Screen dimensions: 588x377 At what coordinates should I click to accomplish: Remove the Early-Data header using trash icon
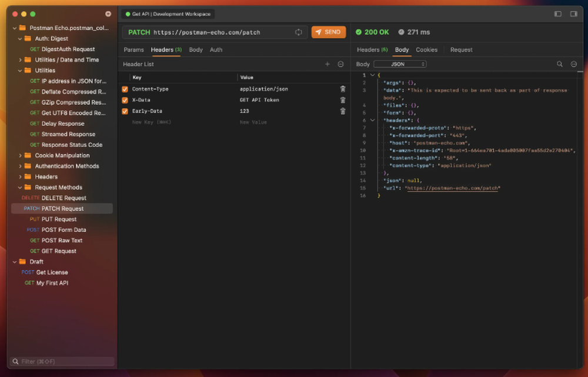point(343,111)
